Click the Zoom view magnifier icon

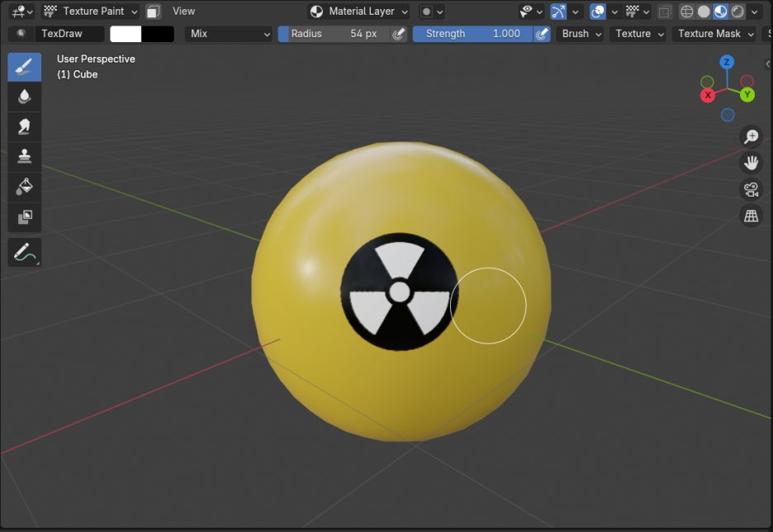[751, 136]
